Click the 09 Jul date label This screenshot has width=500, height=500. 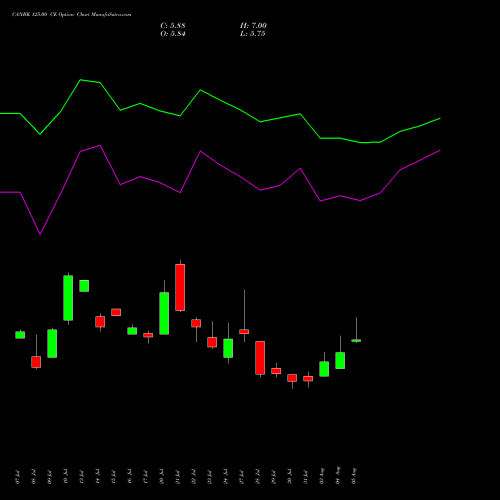[x=49, y=477]
